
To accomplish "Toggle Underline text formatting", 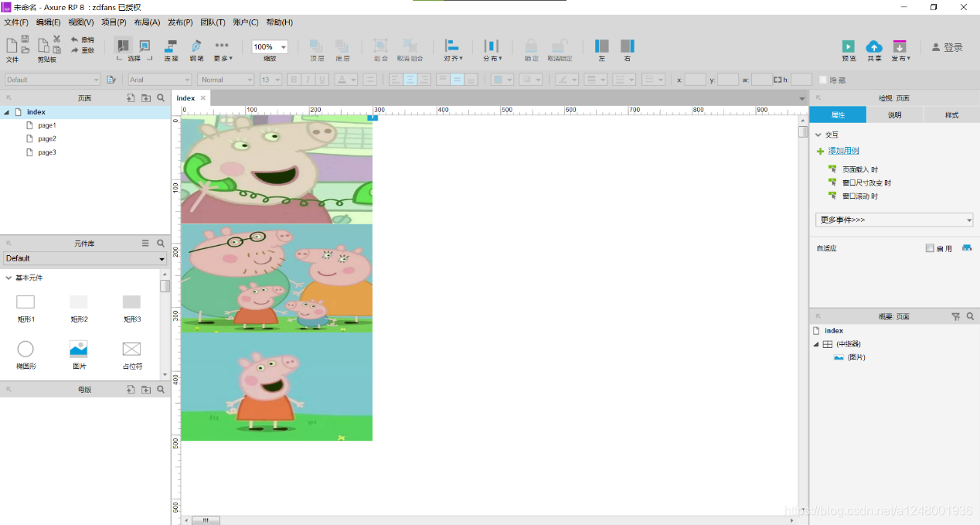I will [322, 80].
